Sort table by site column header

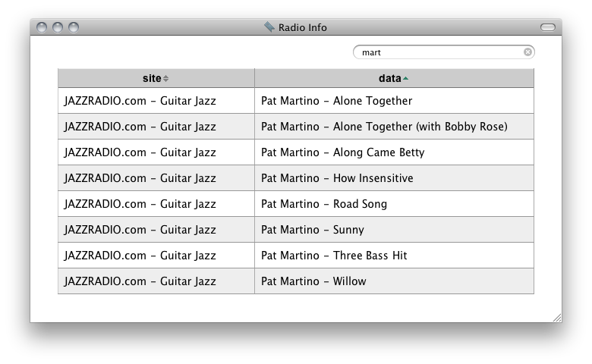(156, 78)
